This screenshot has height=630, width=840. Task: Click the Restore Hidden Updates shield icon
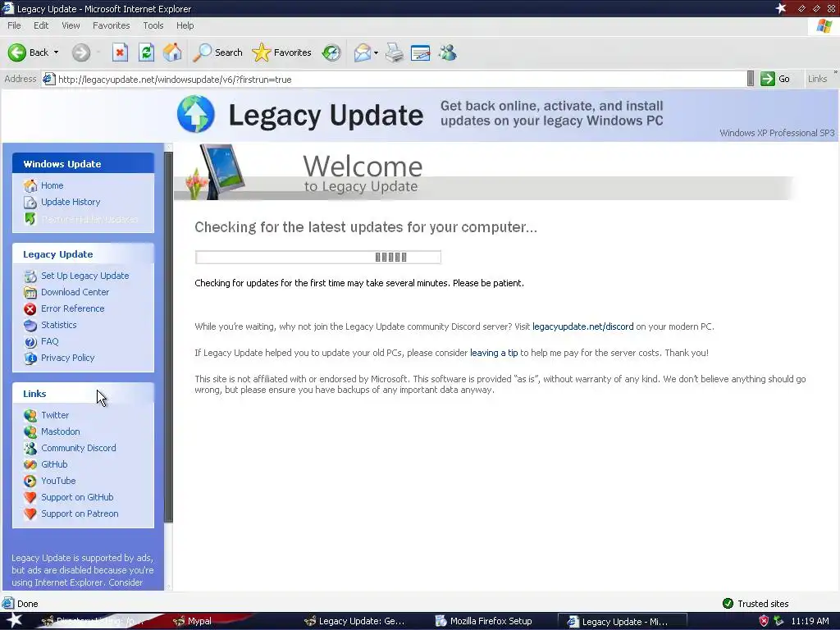pyautogui.click(x=30, y=218)
